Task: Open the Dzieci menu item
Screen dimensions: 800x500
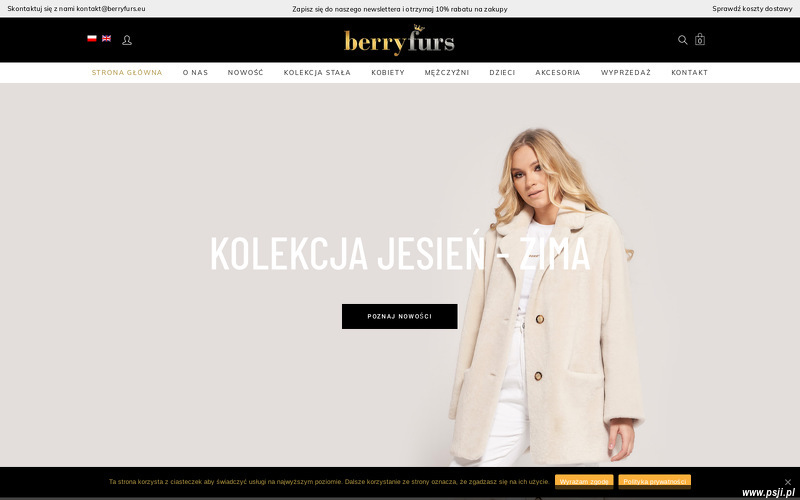Action: point(502,72)
